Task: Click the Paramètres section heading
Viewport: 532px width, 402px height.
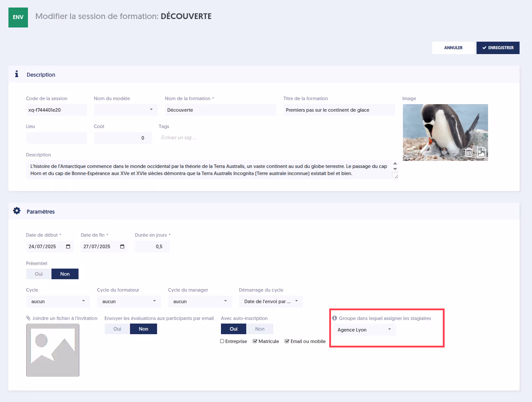Action: [x=41, y=211]
